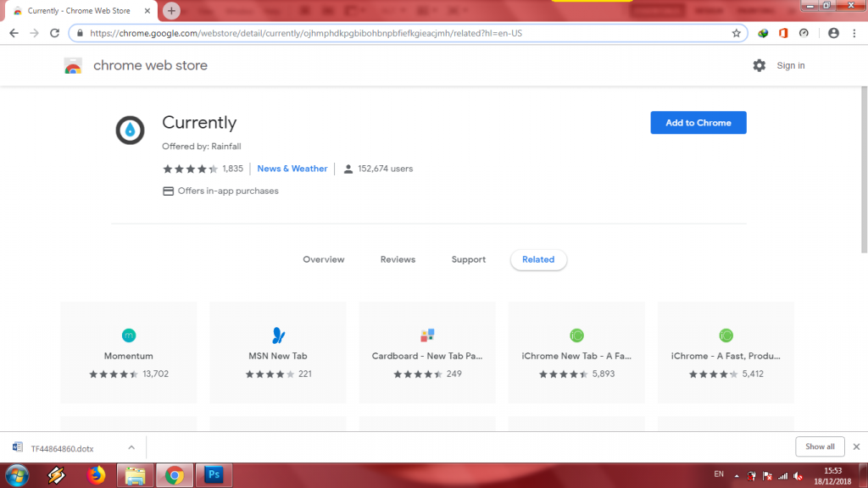
Task: Open a new browser tab
Action: pyautogui.click(x=171, y=10)
